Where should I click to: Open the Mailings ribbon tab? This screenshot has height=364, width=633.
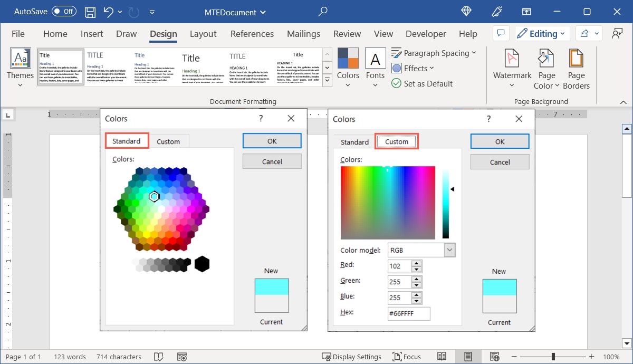[303, 33]
